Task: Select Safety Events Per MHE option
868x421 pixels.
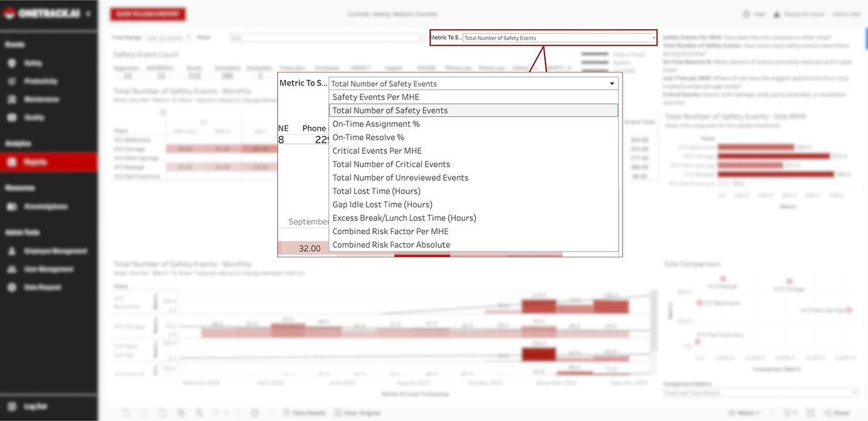Action: tap(376, 97)
